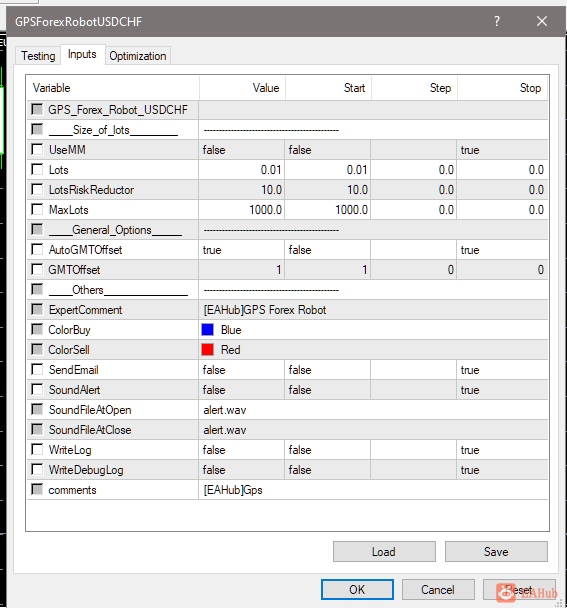Select the AutoGMTOffset Start cell showing false
This screenshot has width=567, height=608.
click(328, 250)
